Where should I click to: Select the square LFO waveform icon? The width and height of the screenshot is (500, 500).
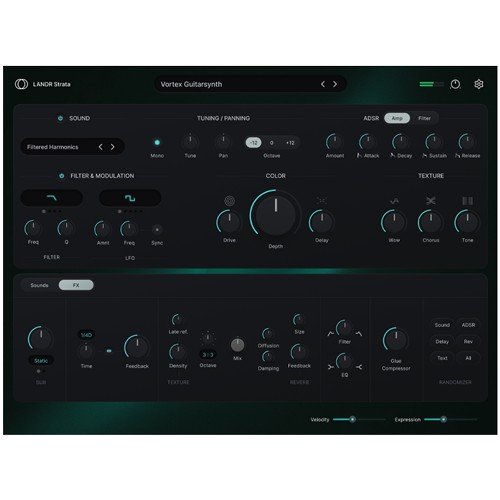click(130, 198)
